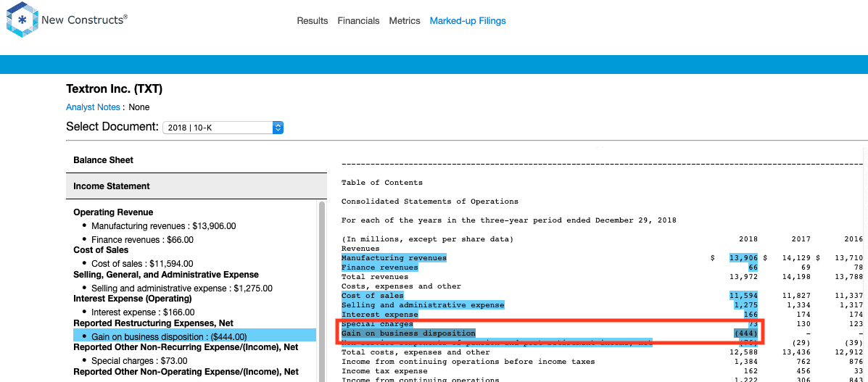Open the Financials menu item
The image size is (868, 382).
(359, 21)
